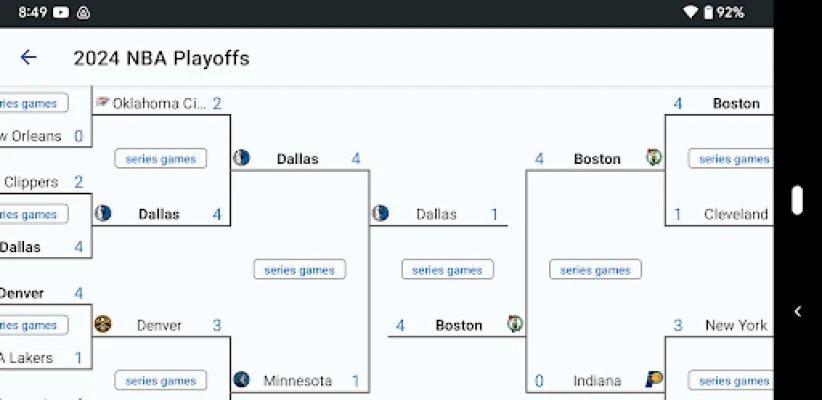Open series games for Denver vs Minnesota
Screen dimensions: 822x400
(x=161, y=380)
